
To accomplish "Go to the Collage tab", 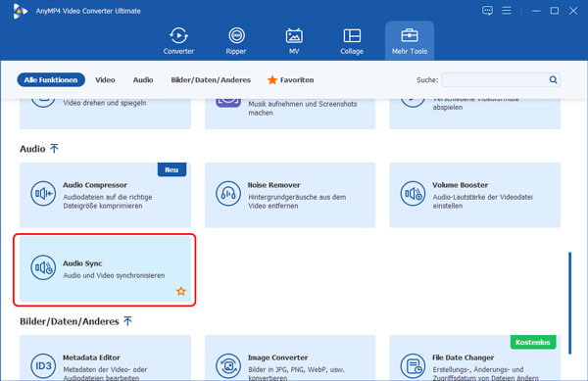I will [x=352, y=41].
